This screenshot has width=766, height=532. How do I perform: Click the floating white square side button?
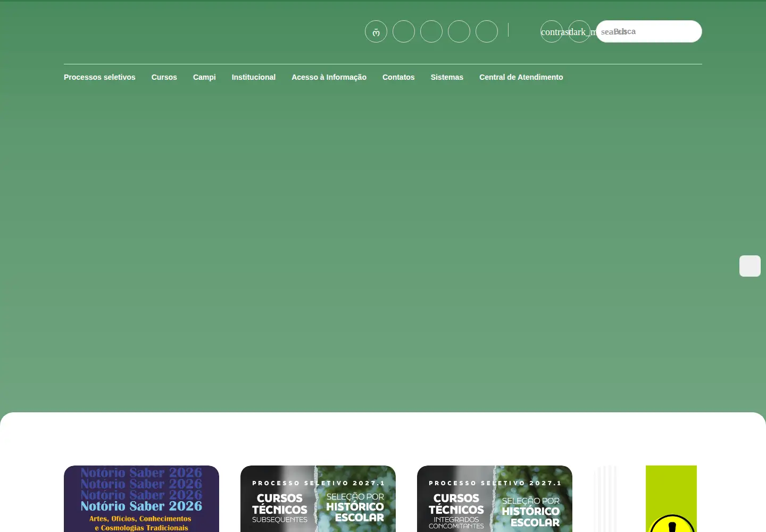click(750, 266)
